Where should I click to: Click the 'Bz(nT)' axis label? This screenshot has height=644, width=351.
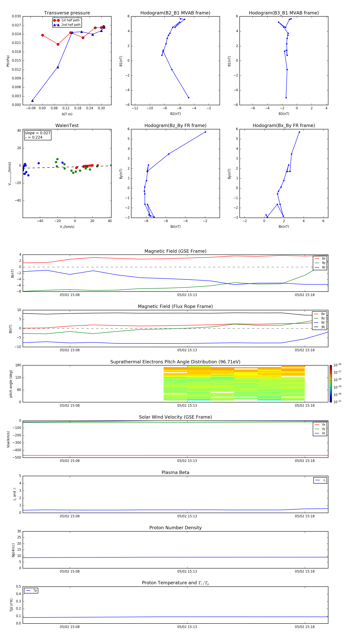(x=175, y=227)
